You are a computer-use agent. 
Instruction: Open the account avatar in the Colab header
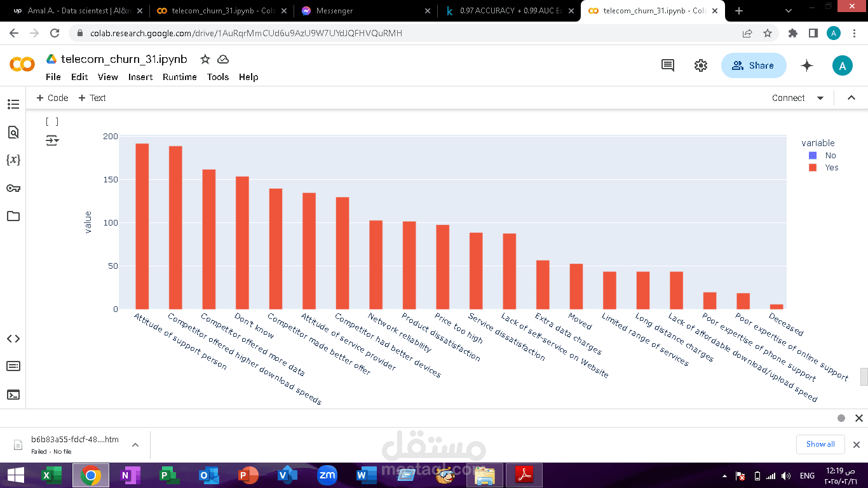pos(843,65)
